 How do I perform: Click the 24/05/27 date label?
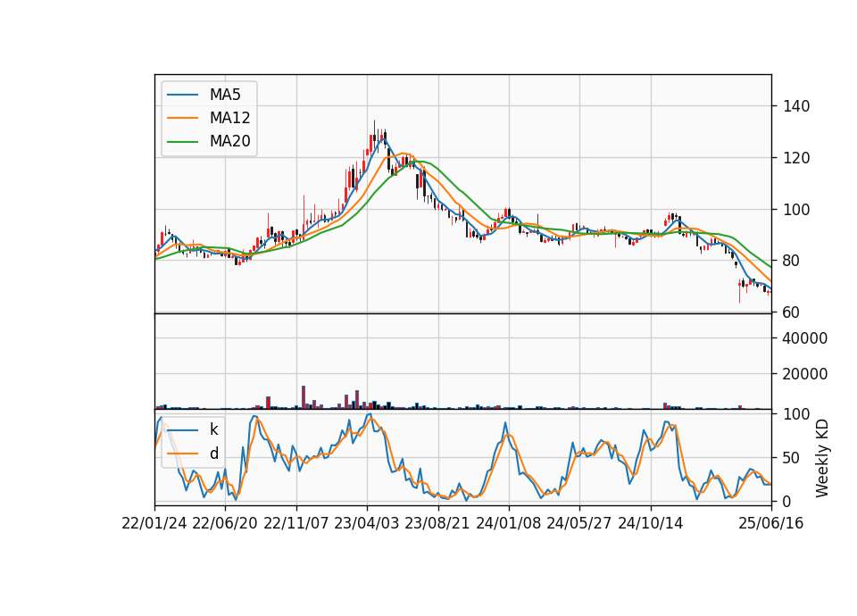(578, 523)
